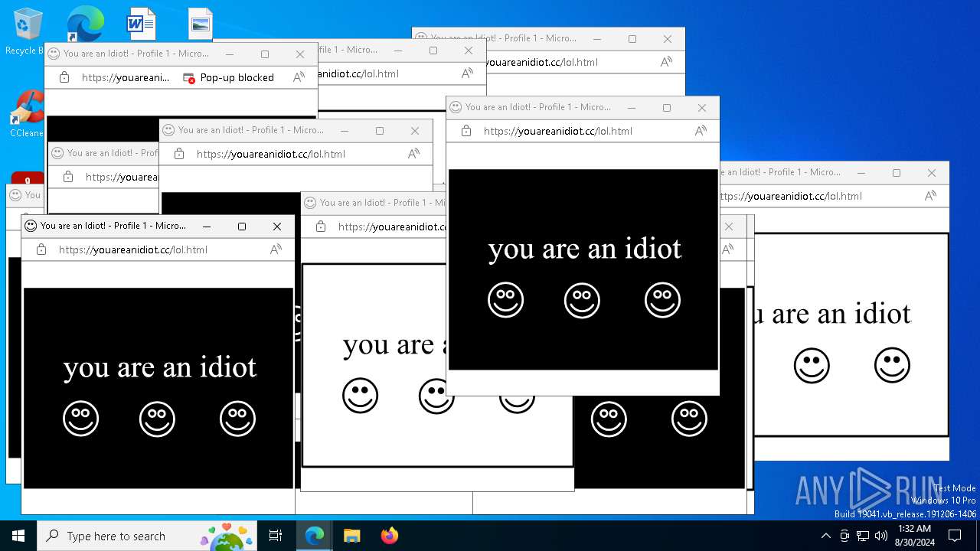
Task: Open Read aloud in center black-content front window
Action: (701, 131)
